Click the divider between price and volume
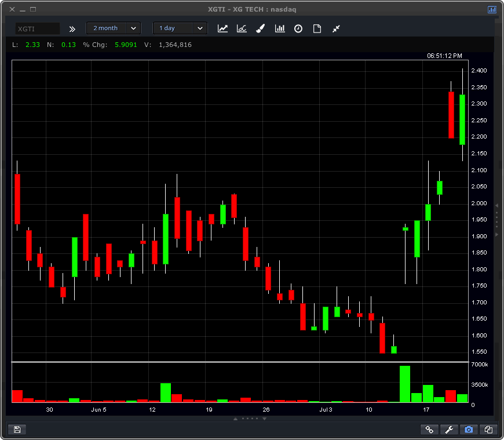 click(x=240, y=362)
